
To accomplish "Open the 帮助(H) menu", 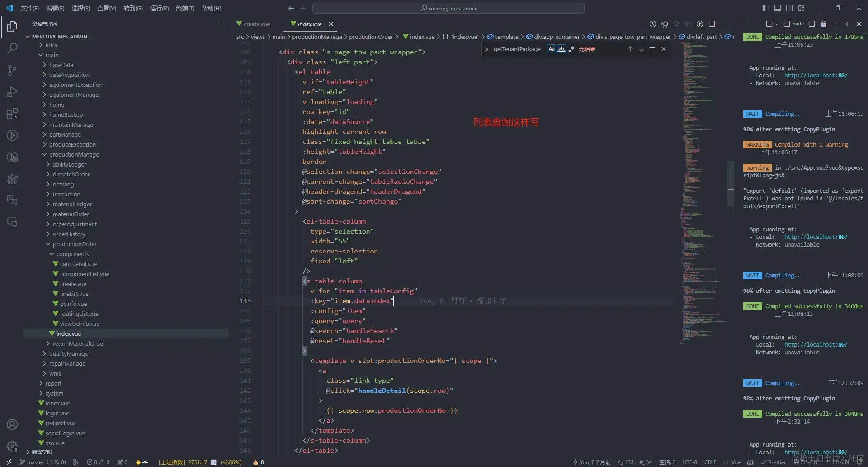I will point(212,8).
